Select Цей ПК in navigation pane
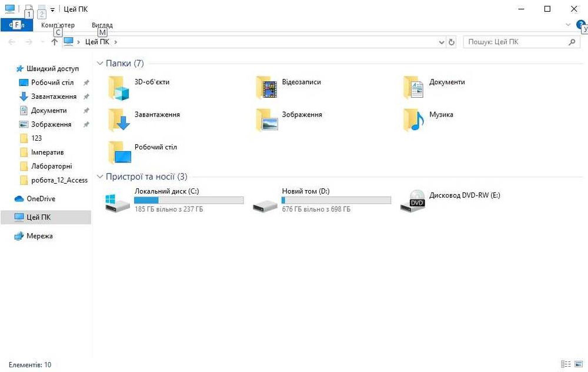Viewport: 588px width, 372px height. (46, 217)
